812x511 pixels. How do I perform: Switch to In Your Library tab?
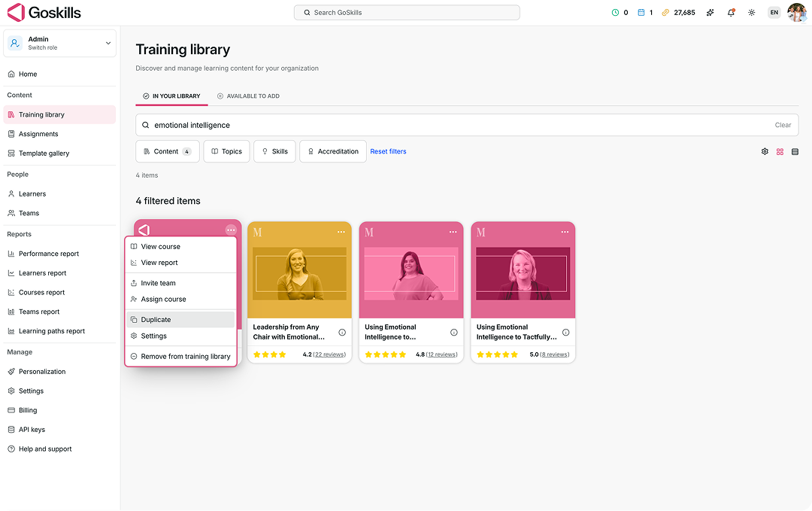coord(171,96)
